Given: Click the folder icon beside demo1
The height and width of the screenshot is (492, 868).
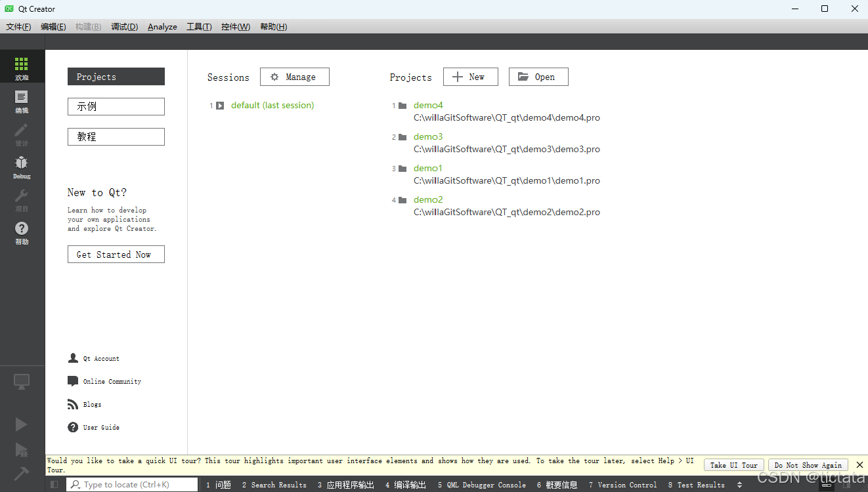Looking at the screenshot, I should pyautogui.click(x=402, y=169).
